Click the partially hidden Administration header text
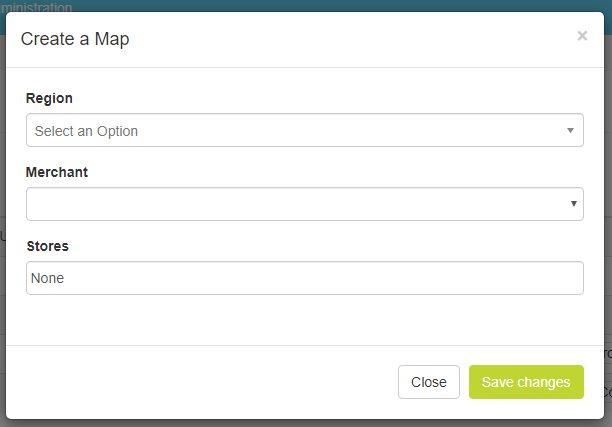Viewport: 612px width, 427px height. [x=36, y=7]
